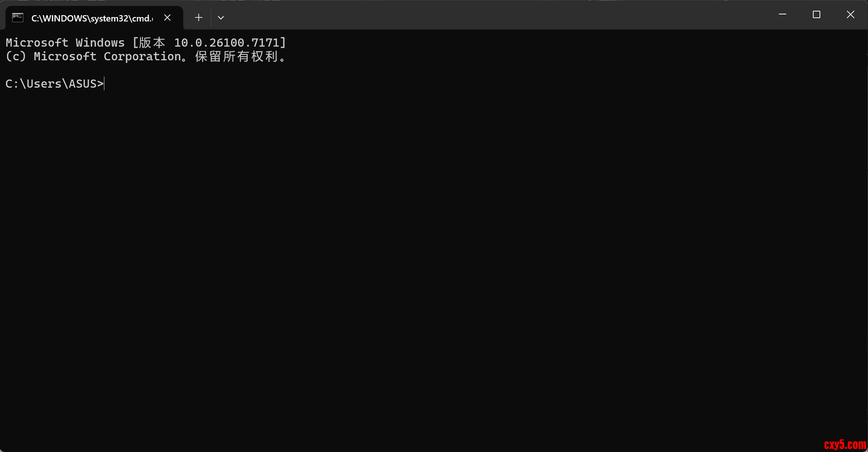Click the cxy5.com watermark
The image size is (868, 452).
click(845, 444)
